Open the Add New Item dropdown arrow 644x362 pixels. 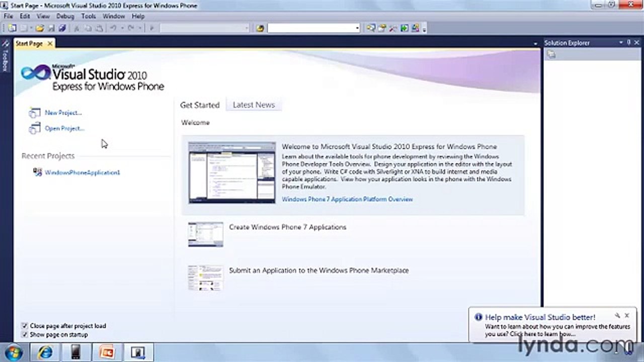31,28
